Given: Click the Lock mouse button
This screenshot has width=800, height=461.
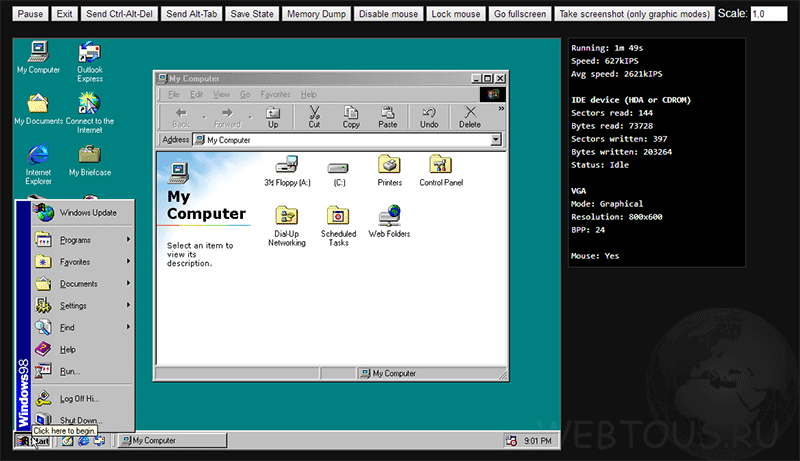Looking at the screenshot, I should pyautogui.click(x=456, y=14).
